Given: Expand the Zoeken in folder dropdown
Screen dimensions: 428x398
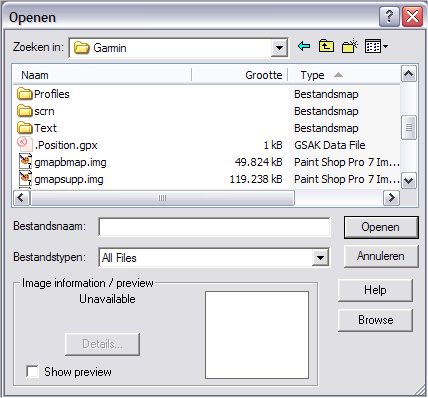Looking at the screenshot, I should click(x=279, y=48).
